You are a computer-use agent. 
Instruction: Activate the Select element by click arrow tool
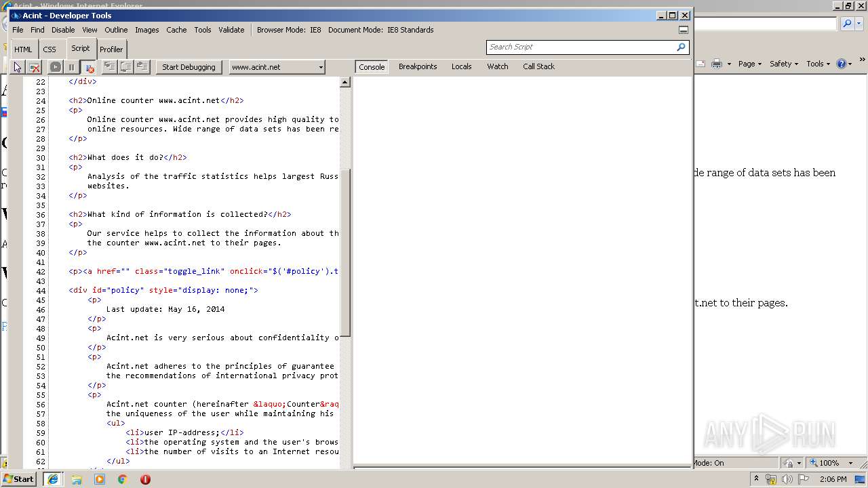[x=18, y=67]
